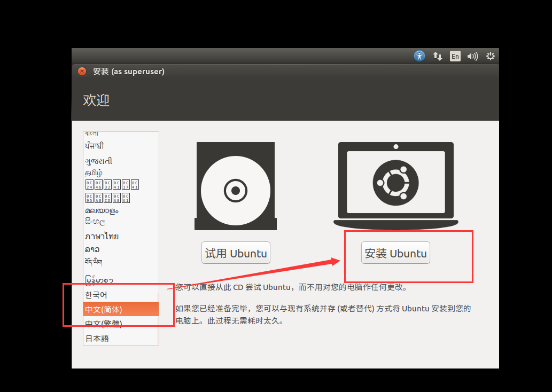Viewport: 552px width, 392px height.
Task: Select 中文(繁體) in language list
Action: coord(121,324)
